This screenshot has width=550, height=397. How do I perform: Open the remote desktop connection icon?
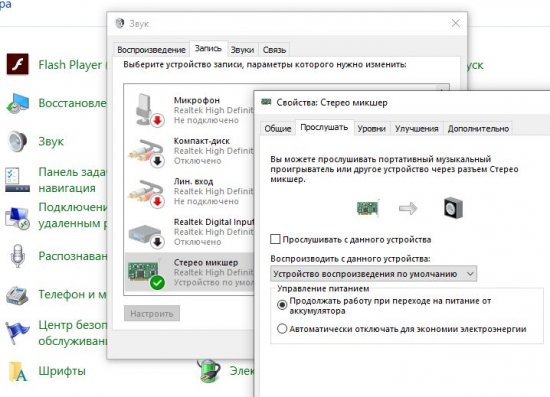(17, 218)
